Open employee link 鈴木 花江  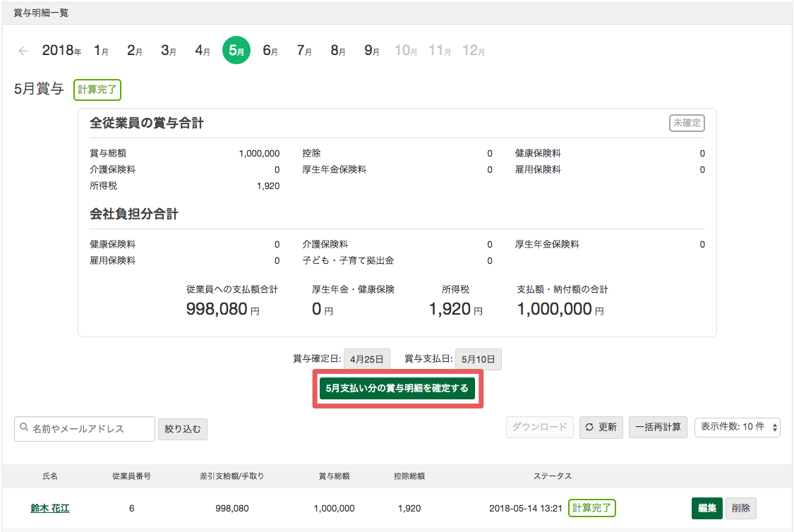(x=50, y=508)
